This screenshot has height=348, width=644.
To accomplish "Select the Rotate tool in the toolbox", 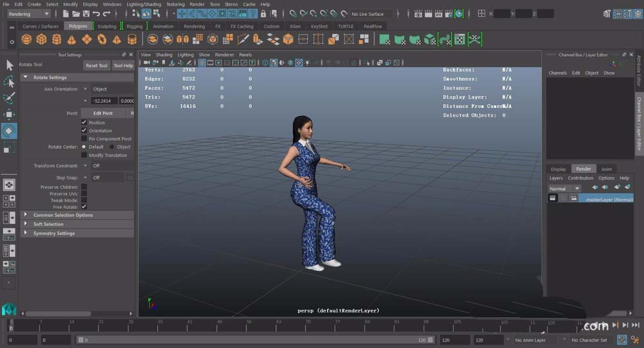I will pos(9,131).
